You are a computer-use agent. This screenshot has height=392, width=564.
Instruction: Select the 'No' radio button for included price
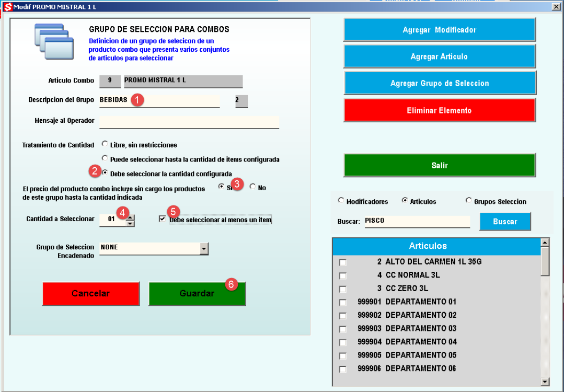point(252,186)
